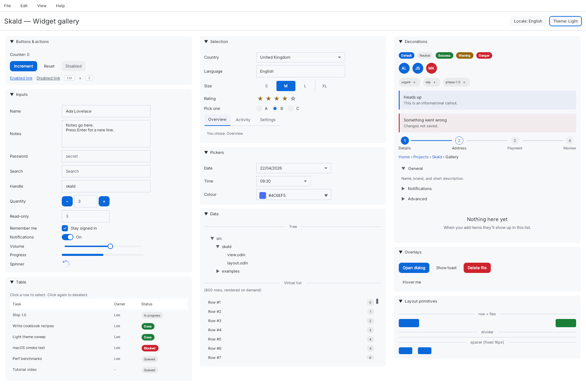Click step 2 Address circle
This screenshot has width=586, height=392.
point(459,141)
